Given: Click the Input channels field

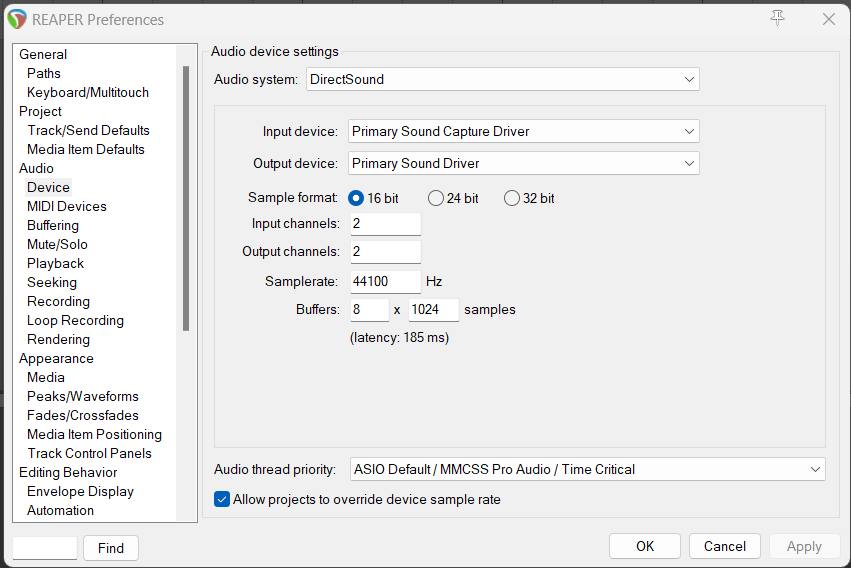Looking at the screenshot, I should coord(385,224).
